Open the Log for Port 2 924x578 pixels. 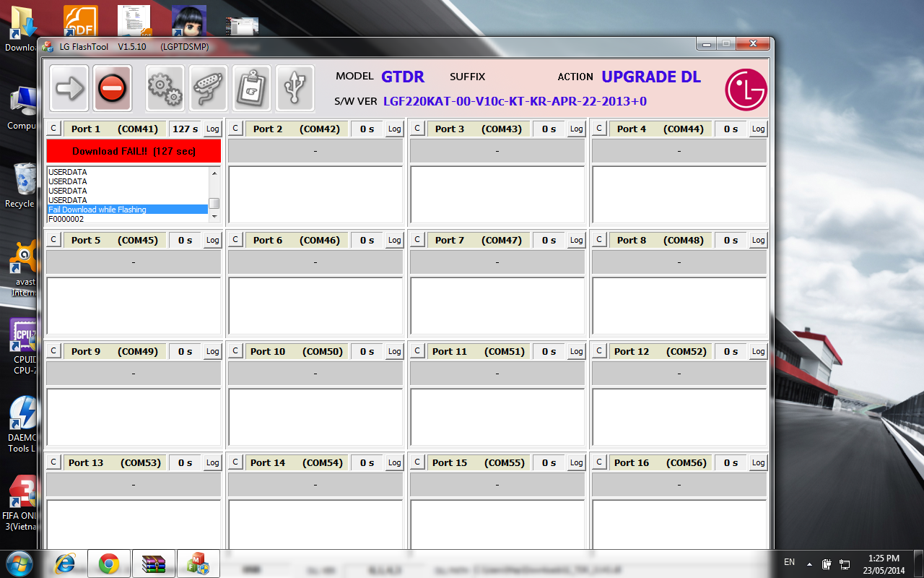tap(394, 129)
